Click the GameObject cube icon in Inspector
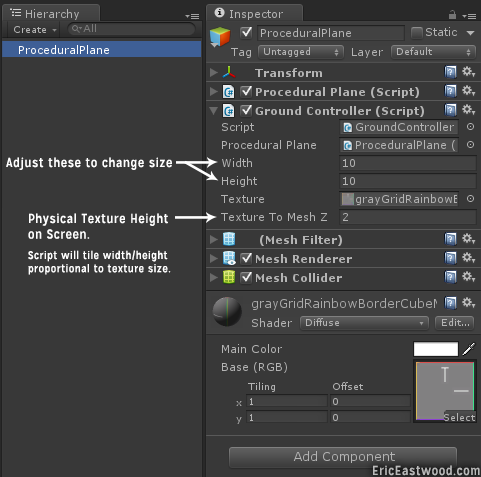This screenshot has width=481, height=477. coord(220,37)
